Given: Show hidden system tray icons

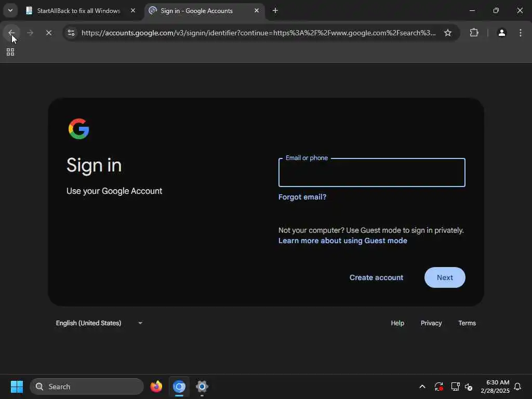Looking at the screenshot, I should [x=422, y=387].
